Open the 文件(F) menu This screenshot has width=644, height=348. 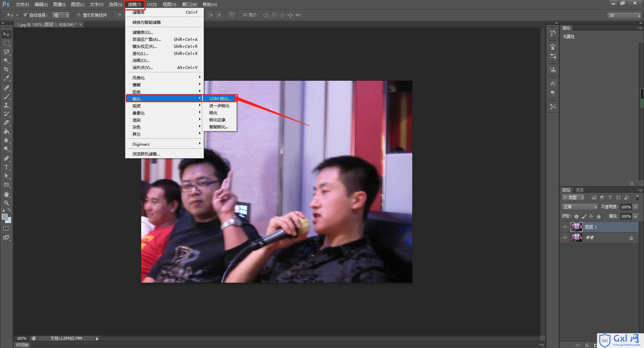[22, 4]
